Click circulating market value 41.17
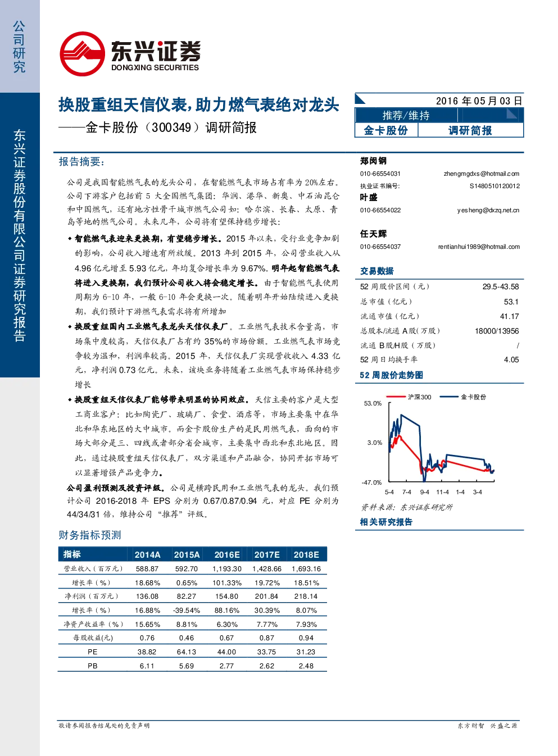The width and height of the screenshot is (558, 756). pos(510,316)
